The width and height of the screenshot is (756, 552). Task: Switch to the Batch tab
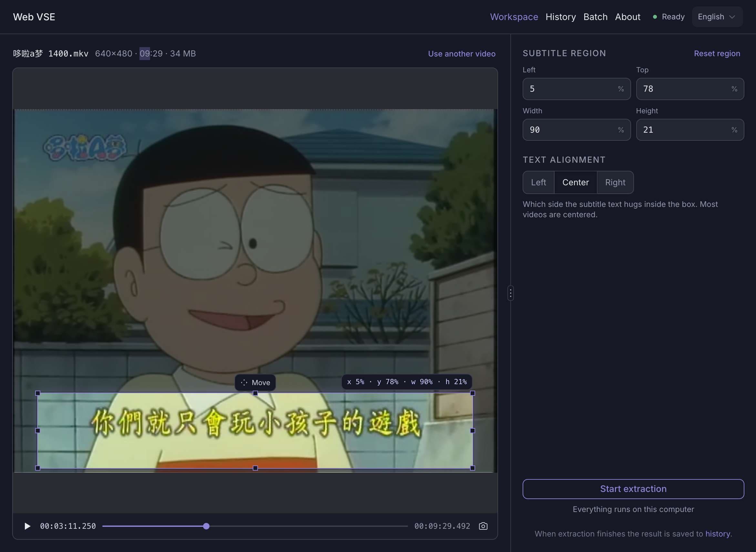click(x=595, y=17)
